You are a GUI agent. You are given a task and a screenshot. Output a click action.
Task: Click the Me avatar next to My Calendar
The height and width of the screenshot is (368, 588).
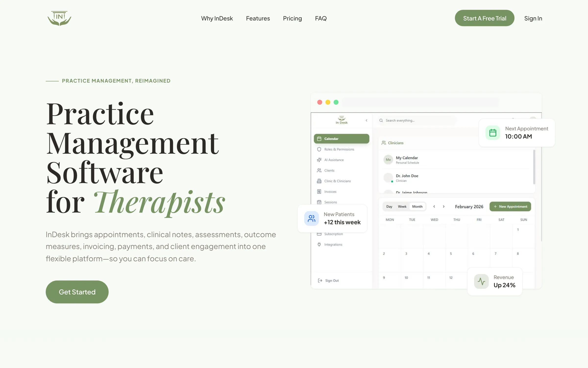pos(388,160)
